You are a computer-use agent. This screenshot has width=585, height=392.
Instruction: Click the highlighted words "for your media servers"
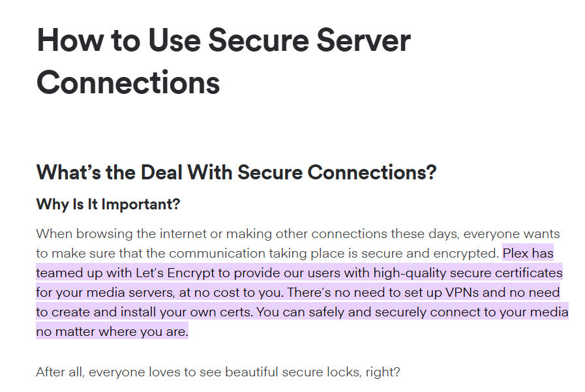105,292
